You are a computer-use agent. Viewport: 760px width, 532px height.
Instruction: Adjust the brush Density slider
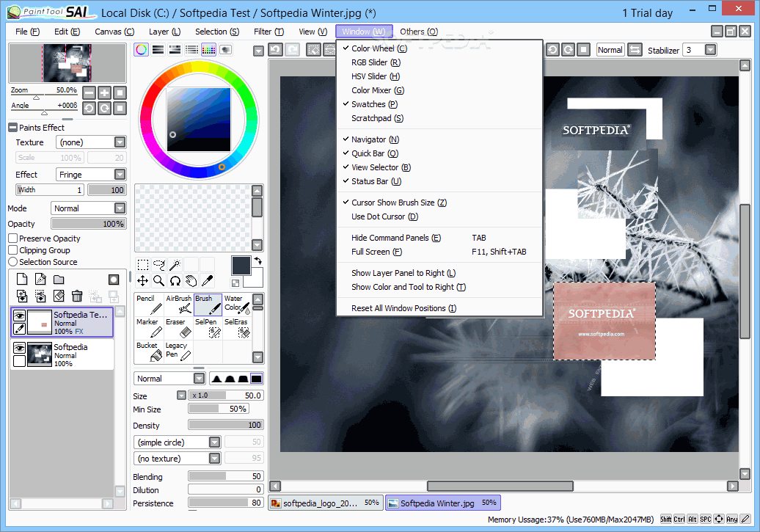tap(226, 425)
